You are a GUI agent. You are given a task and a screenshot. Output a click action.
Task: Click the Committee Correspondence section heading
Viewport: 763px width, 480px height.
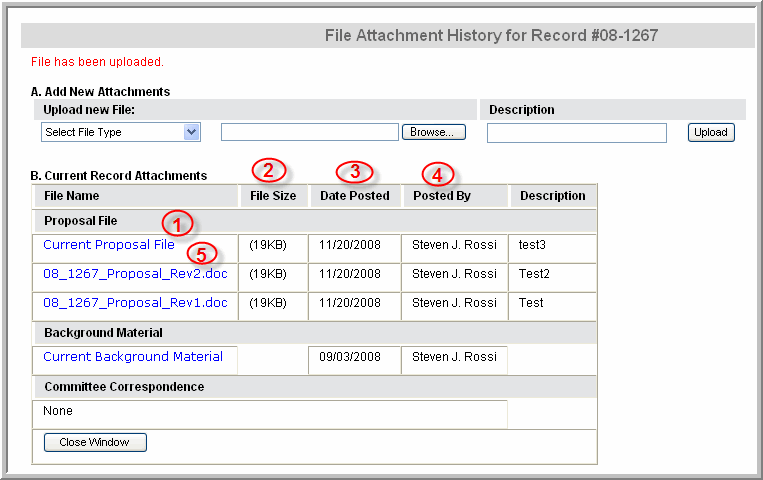[124, 387]
